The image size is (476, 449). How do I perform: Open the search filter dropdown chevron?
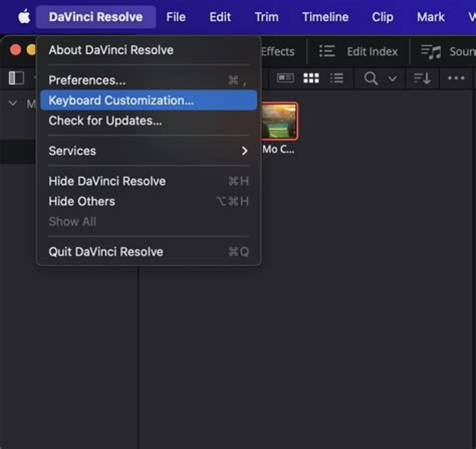point(392,79)
